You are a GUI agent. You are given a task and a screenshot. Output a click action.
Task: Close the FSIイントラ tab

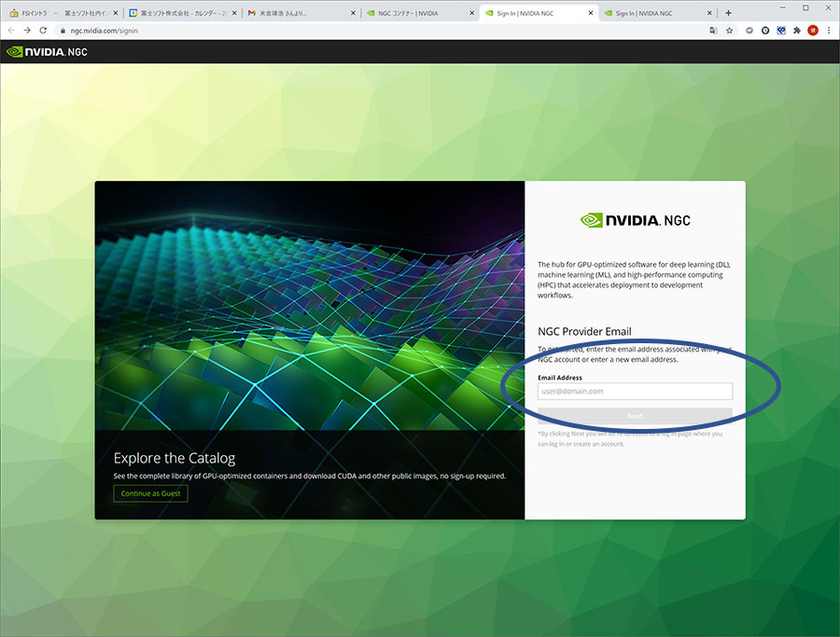(x=115, y=13)
